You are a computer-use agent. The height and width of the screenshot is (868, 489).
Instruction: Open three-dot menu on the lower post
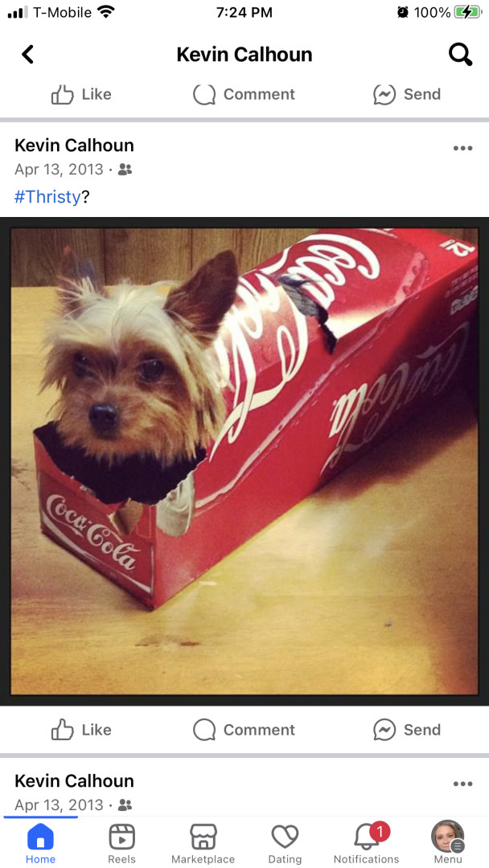tap(462, 784)
